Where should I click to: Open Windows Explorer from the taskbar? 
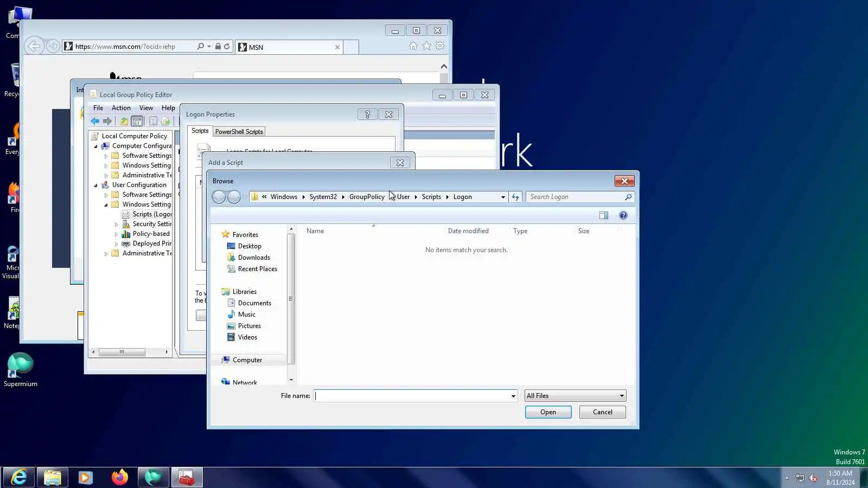(x=53, y=477)
